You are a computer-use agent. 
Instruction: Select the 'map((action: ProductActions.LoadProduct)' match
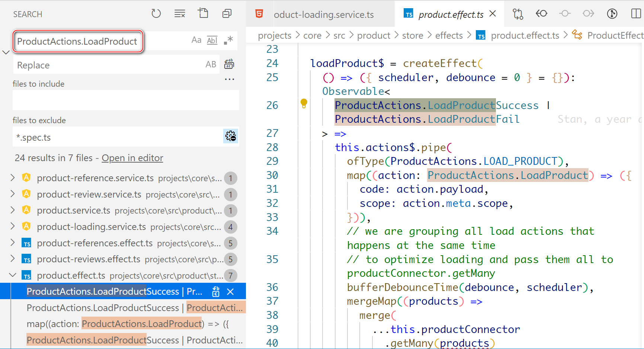coord(128,324)
